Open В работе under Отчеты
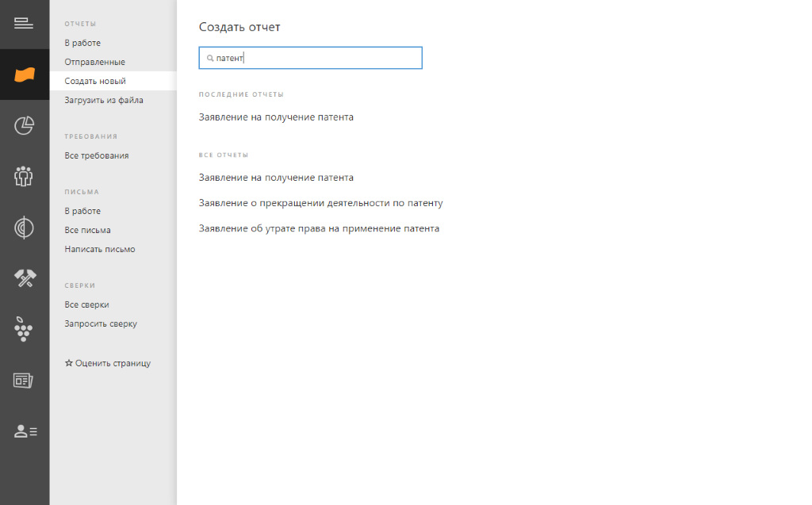The image size is (812, 505). pyautogui.click(x=82, y=43)
